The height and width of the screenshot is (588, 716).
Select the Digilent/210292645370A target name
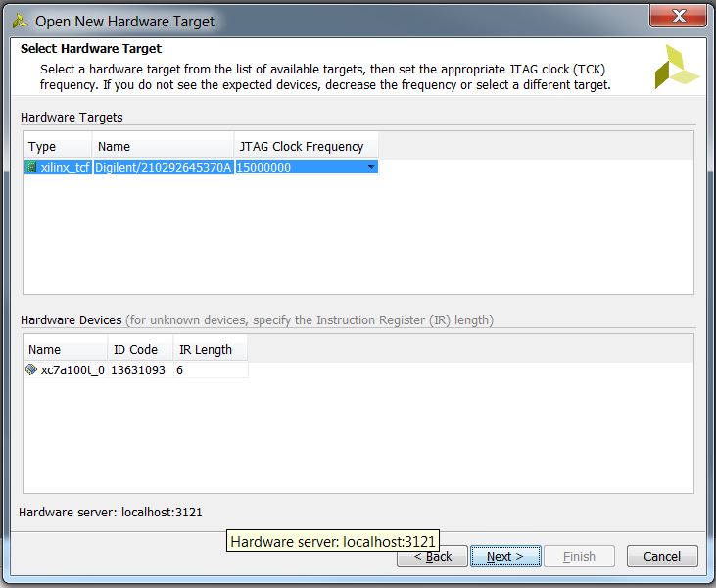click(163, 167)
